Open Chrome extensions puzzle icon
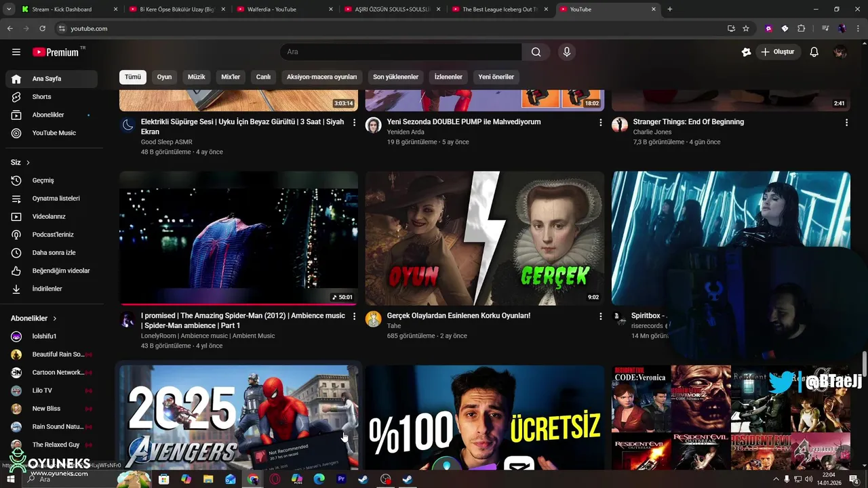 point(801,28)
